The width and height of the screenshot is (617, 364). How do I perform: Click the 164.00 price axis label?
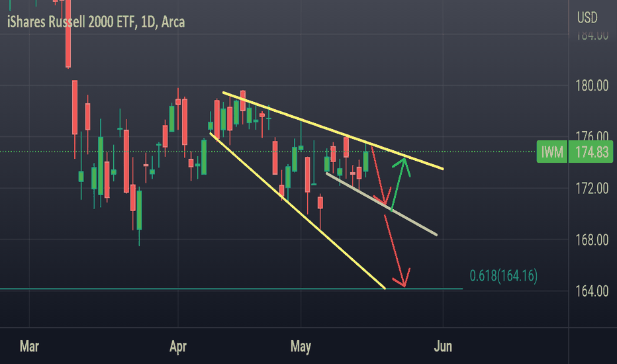point(592,291)
